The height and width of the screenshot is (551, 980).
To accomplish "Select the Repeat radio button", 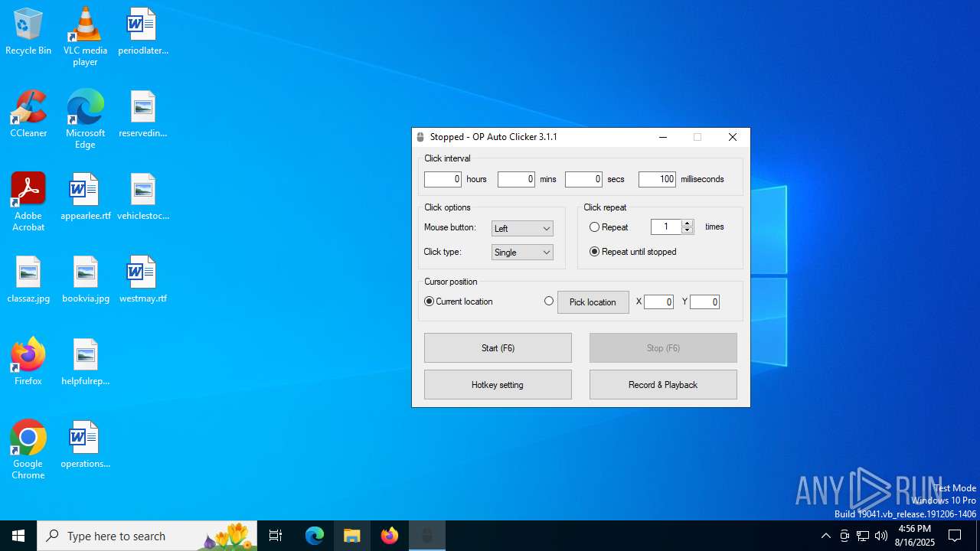I will click(x=595, y=227).
